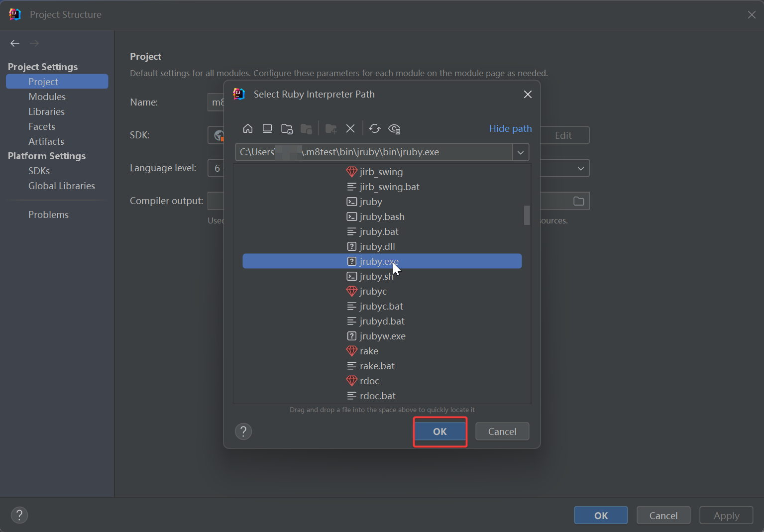This screenshot has width=764, height=532.
Task: Click the compiler output browse folder icon
Action: pyautogui.click(x=578, y=201)
